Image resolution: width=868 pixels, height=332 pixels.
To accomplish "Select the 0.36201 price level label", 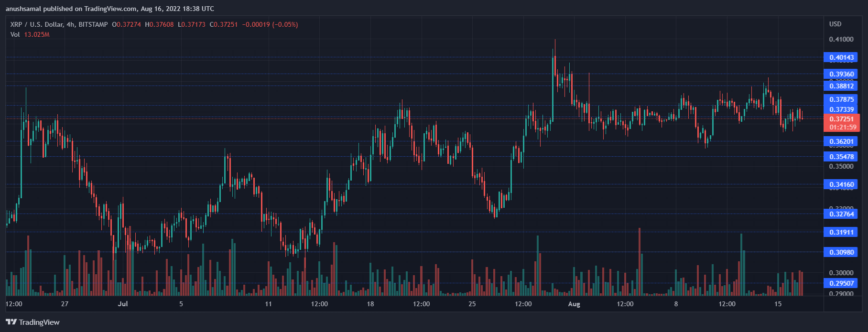I will (x=841, y=141).
